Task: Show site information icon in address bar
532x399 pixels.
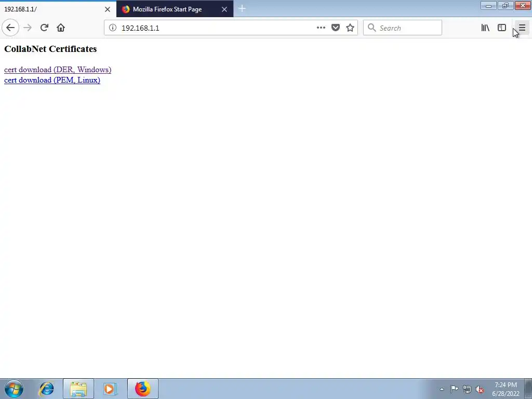Action: (113, 28)
